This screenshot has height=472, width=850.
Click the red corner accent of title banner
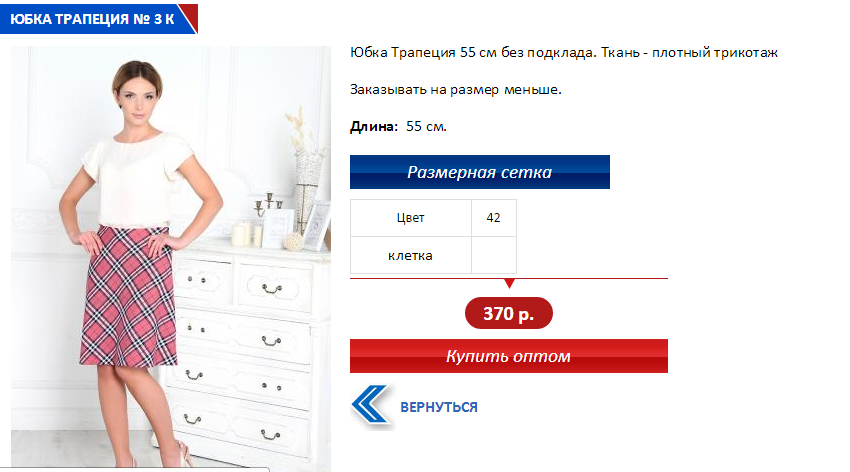coord(191,14)
